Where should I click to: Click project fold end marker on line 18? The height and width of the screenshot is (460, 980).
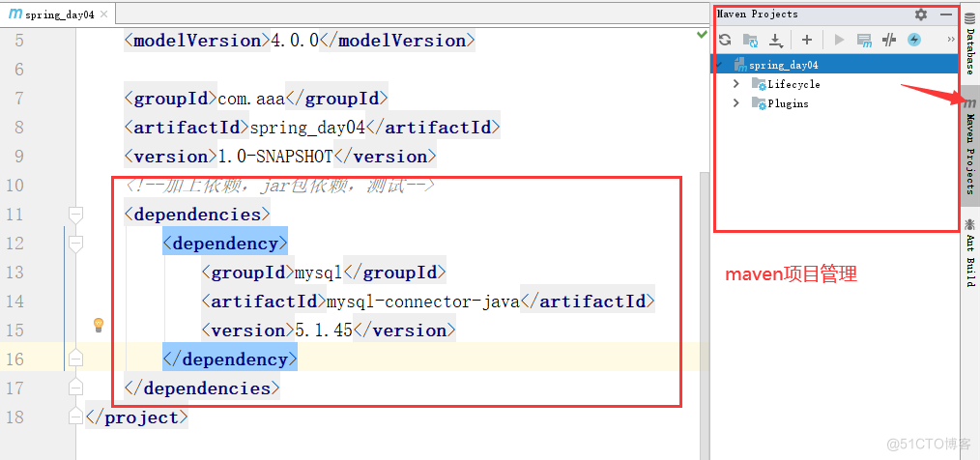(x=75, y=417)
